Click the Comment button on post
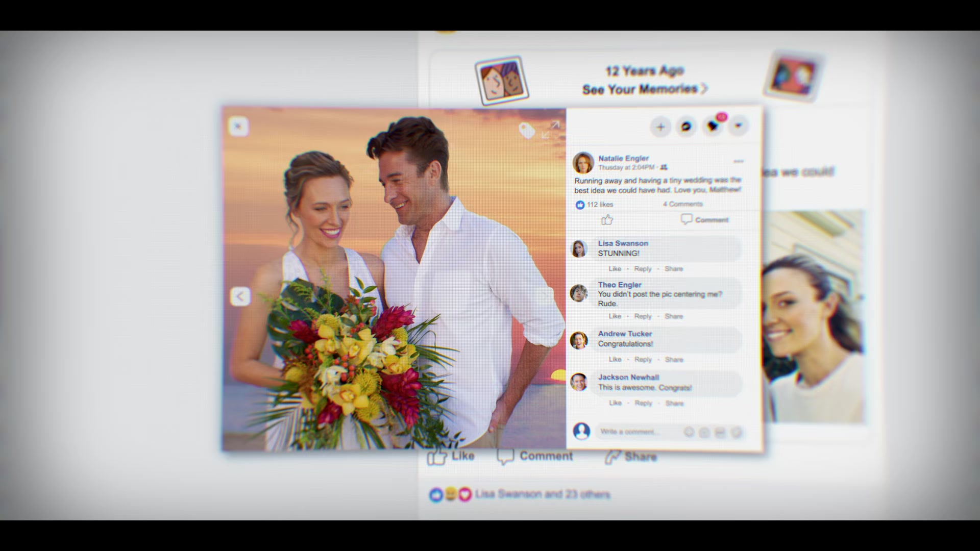 (x=704, y=220)
